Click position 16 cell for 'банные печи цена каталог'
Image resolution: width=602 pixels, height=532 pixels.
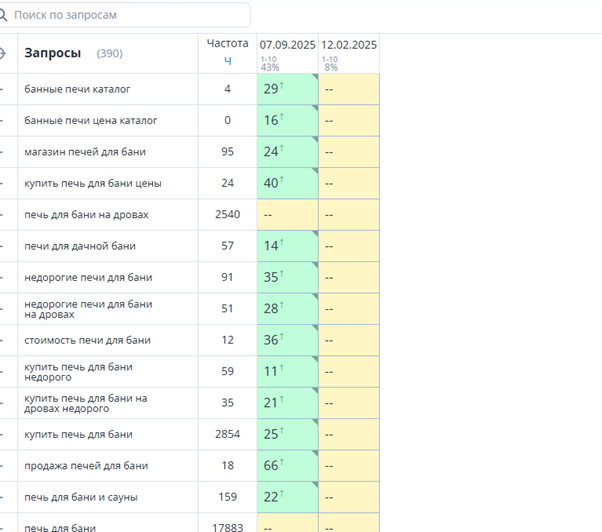288,121
